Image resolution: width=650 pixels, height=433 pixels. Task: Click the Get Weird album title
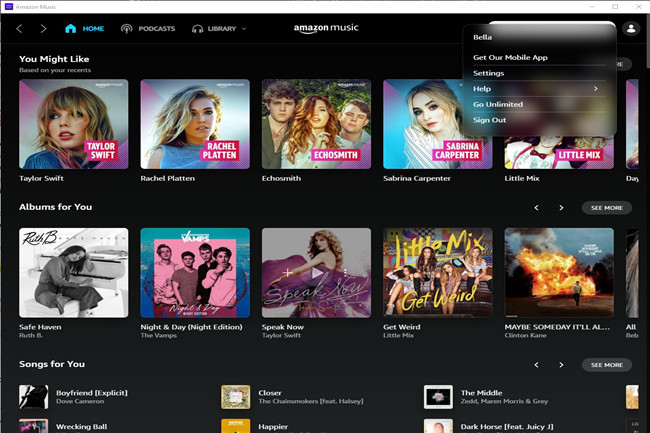[x=402, y=327]
